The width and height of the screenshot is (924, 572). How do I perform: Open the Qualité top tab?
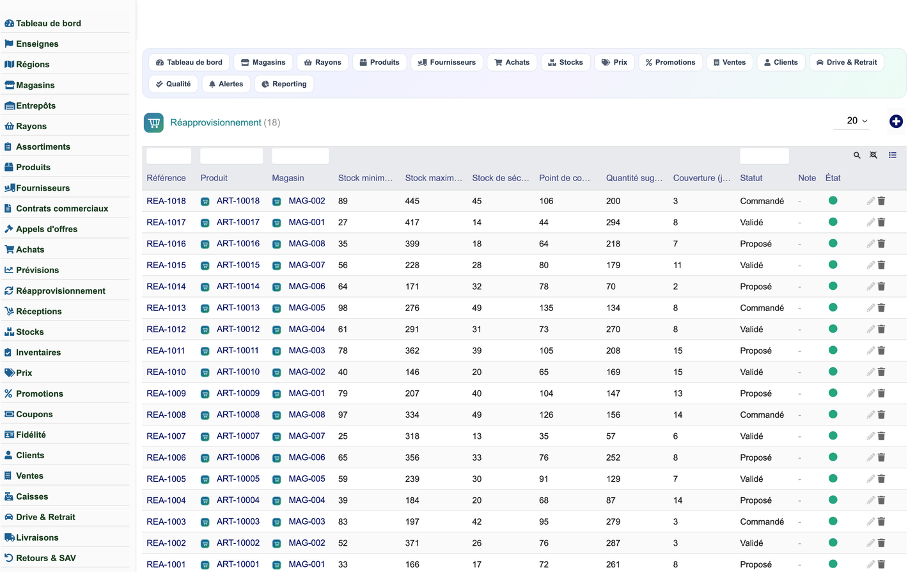coord(173,84)
